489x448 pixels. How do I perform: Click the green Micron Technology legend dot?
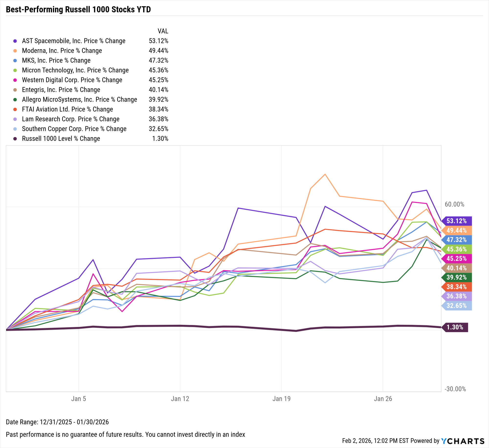coord(15,70)
